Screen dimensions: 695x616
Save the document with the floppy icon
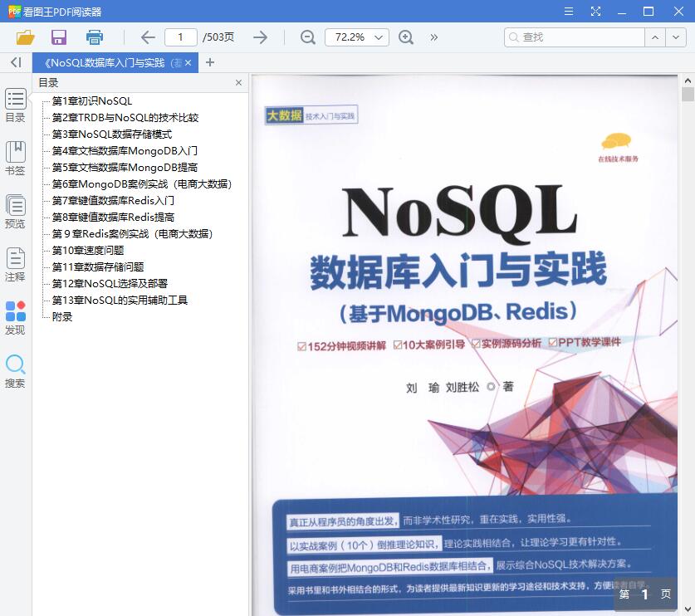pos(59,37)
